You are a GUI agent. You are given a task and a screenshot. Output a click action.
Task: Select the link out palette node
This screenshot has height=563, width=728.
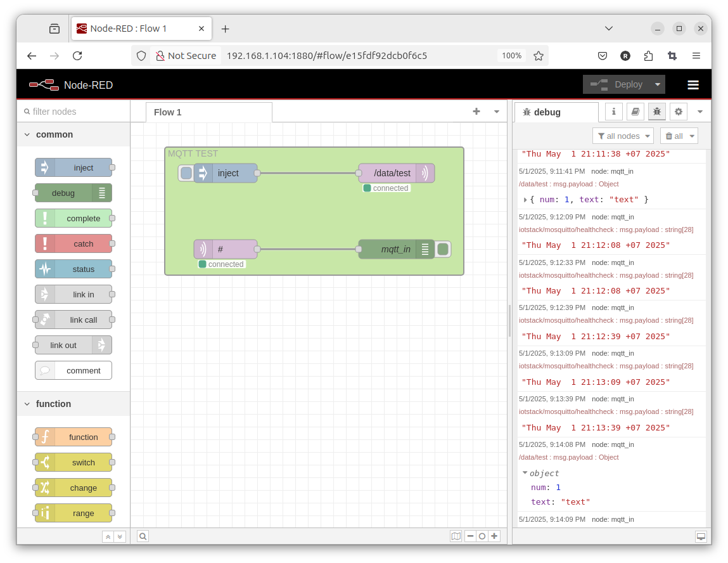tap(73, 345)
